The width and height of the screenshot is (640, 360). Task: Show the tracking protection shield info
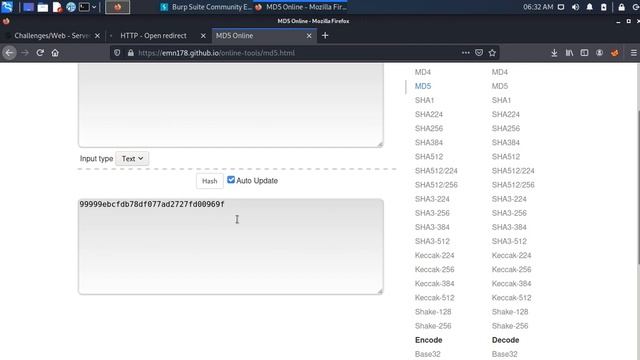[x=117, y=53]
